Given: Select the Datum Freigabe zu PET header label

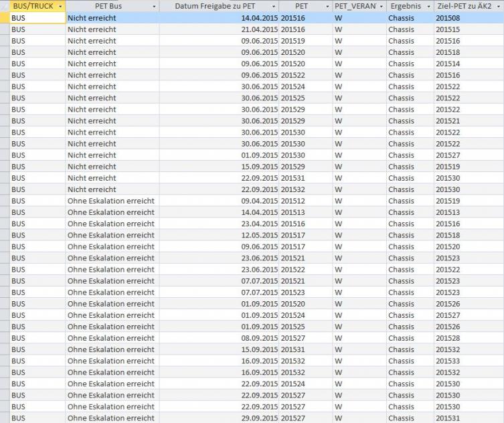Looking at the screenshot, I should pos(215,6).
